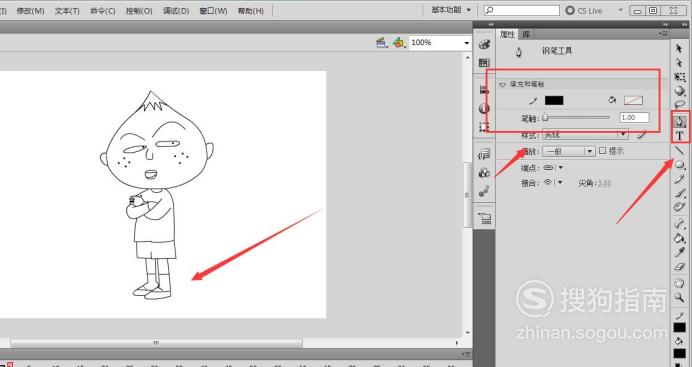The image size is (692, 367).
Task: Open the 基本功能 workspace switcher
Action: click(451, 10)
